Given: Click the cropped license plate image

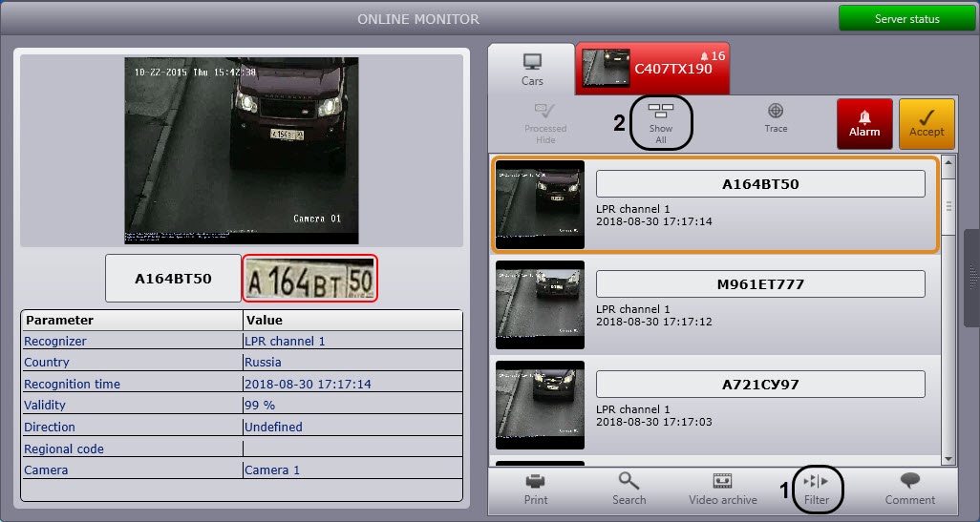Looking at the screenshot, I should click(x=310, y=279).
